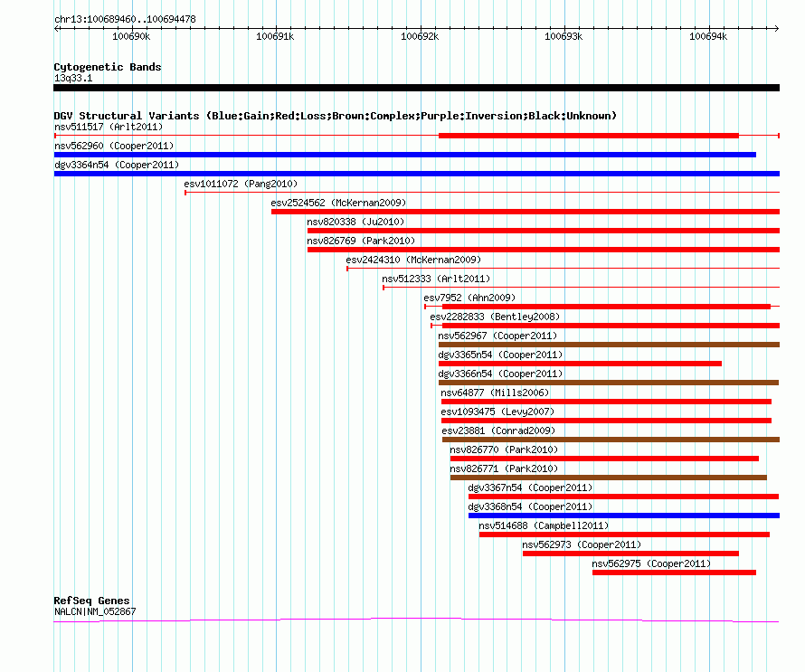Screen dimensions: 805x672
Task: Click the 13q33.1 band label
Action: pyautogui.click(x=73, y=78)
